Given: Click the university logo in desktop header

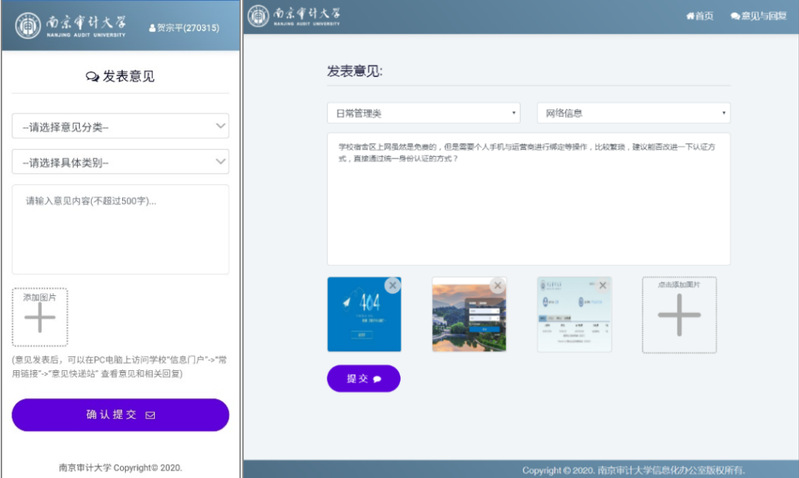Looking at the screenshot, I should coord(299,16).
